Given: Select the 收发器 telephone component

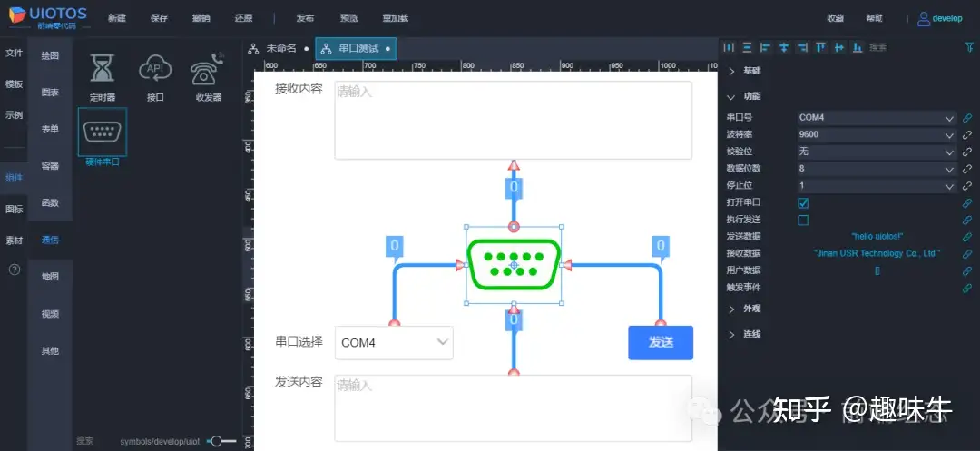Looking at the screenshot, I should [208, 76].
